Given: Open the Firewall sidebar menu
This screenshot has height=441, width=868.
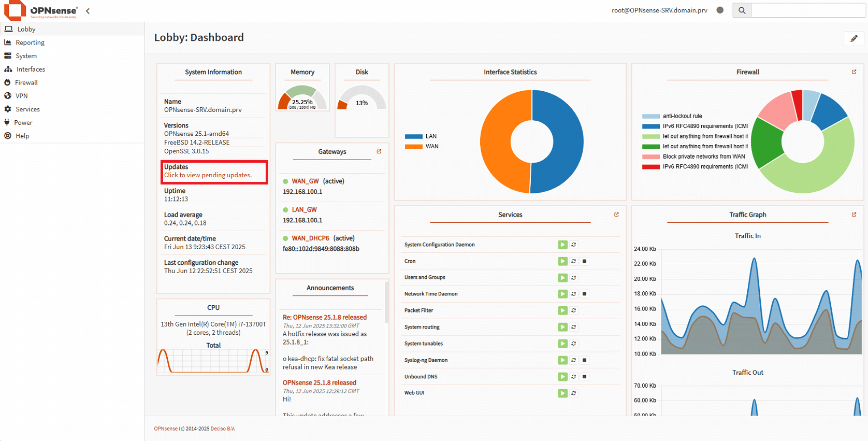Looking at the screenshot, I should click(72, 82).
